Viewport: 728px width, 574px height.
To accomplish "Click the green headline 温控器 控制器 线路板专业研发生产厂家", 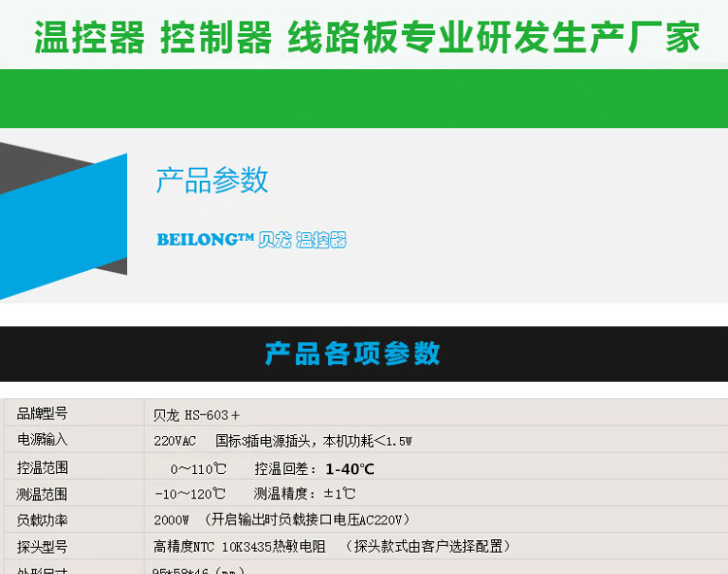I will 367,37.
